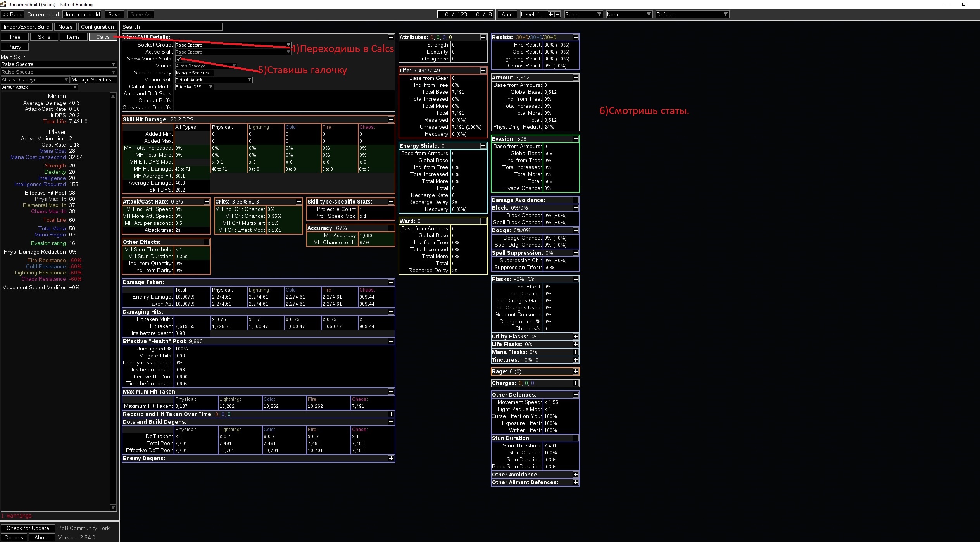The width and height of the screenshot is (980, 542).
Task: Collapse the Crits section
Action: [298, 202]
